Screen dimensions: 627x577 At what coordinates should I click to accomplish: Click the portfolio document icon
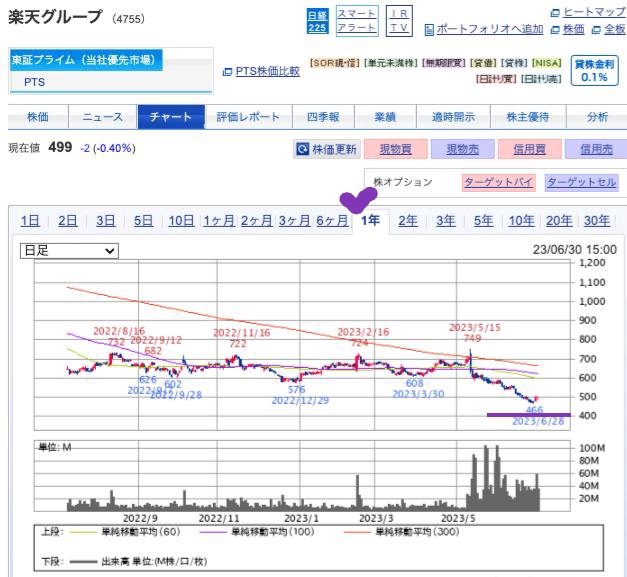(429, 30)
